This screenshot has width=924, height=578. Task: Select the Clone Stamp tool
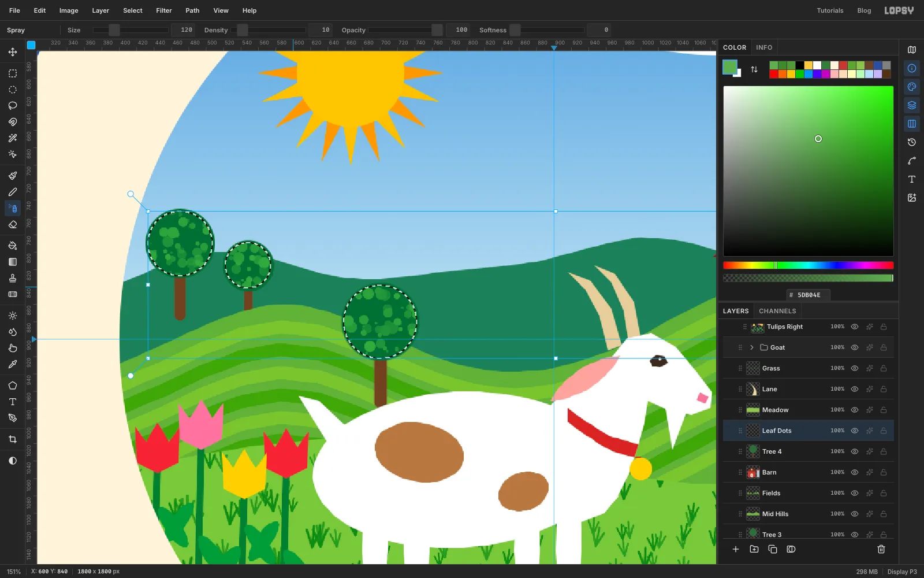tap(13, 278)
